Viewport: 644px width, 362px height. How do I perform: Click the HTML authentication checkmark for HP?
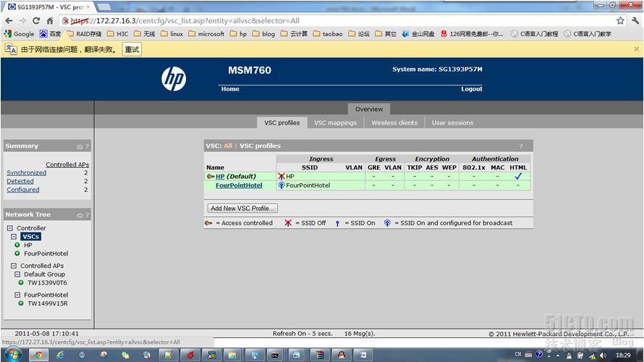518,176
